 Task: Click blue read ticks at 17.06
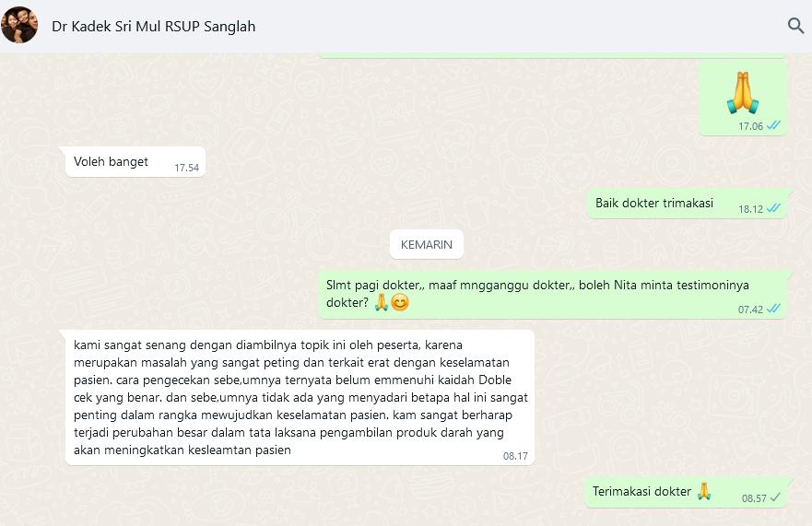(773, 125)
